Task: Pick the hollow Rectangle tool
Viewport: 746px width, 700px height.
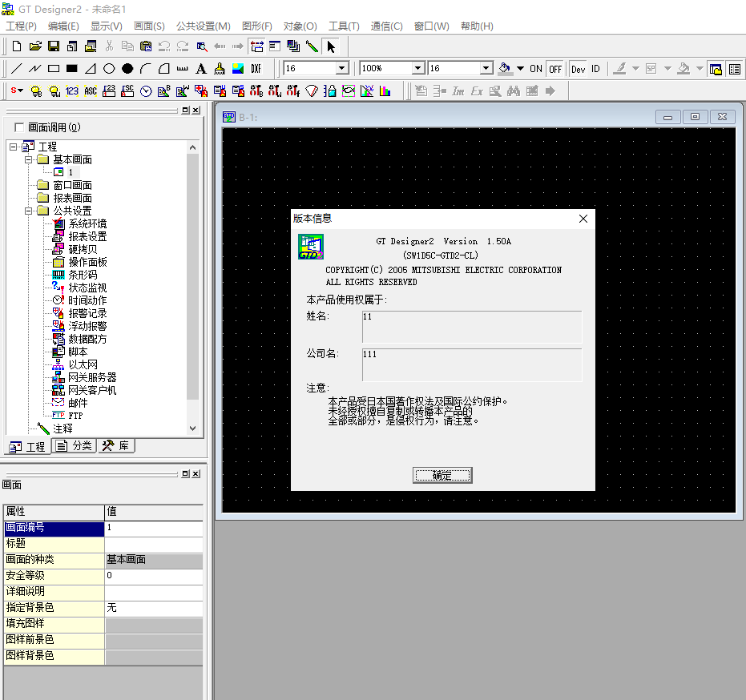Action: (53, 69)
